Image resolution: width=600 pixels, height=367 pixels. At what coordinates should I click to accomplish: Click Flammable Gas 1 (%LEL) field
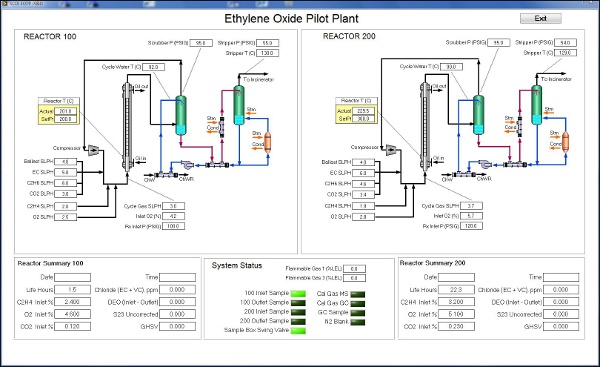354,269
